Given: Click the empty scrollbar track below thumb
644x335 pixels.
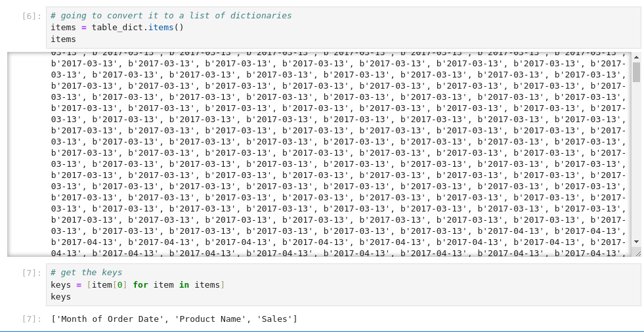Looking at the screenshot, I should (636, 158).
